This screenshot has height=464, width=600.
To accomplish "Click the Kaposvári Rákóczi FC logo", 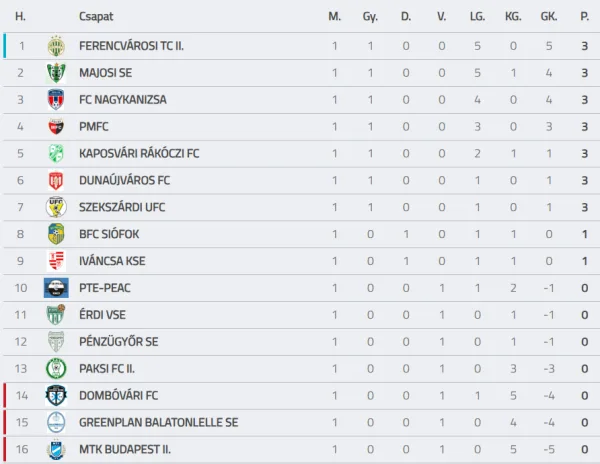I will (x=56, y=153).
